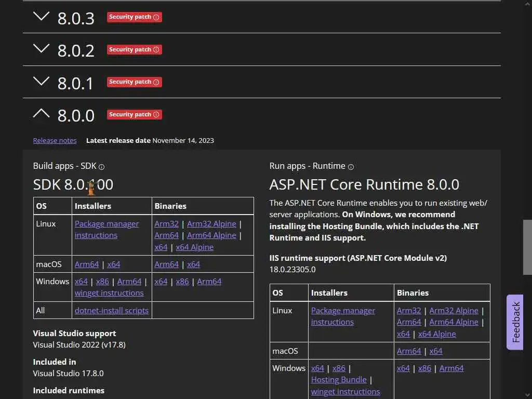Expand the 8.0.2 release section
532x399 pixels.
click(42, 48)
